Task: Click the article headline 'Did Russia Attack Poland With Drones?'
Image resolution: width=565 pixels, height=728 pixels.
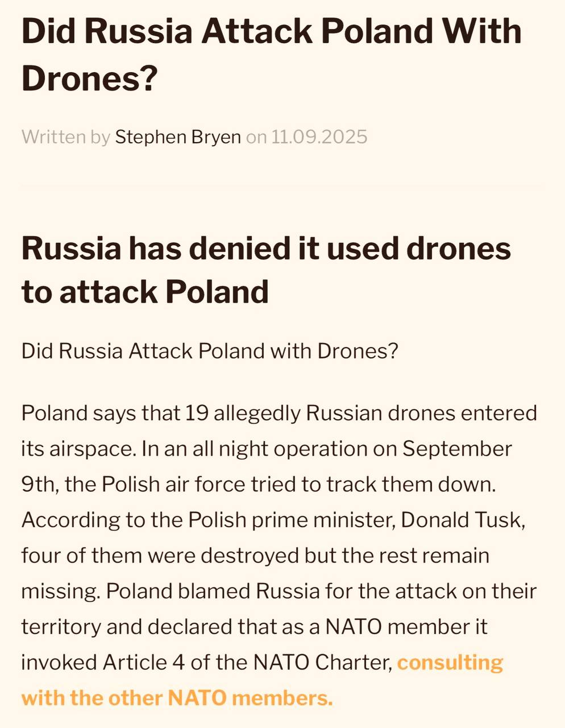Action: point(271,54)
